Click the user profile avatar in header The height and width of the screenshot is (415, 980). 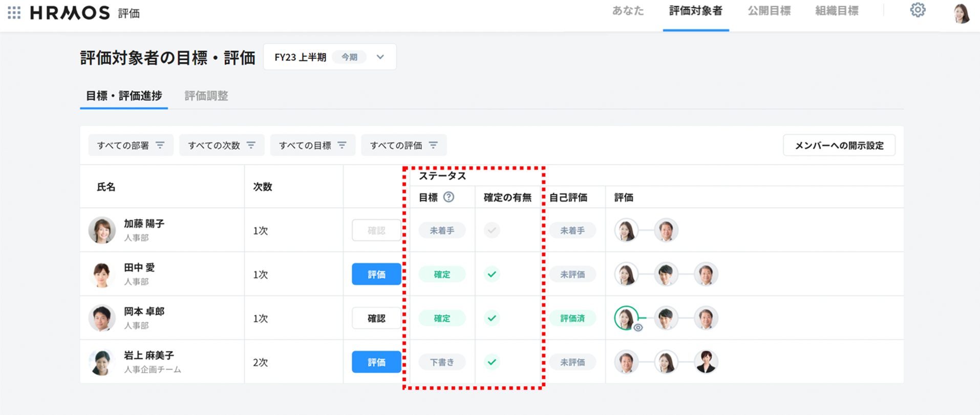click(961, 13)
